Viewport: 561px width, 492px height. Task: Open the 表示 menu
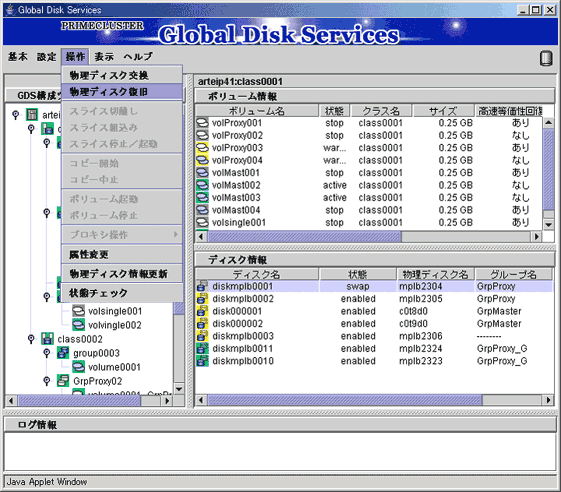point(104,57)
